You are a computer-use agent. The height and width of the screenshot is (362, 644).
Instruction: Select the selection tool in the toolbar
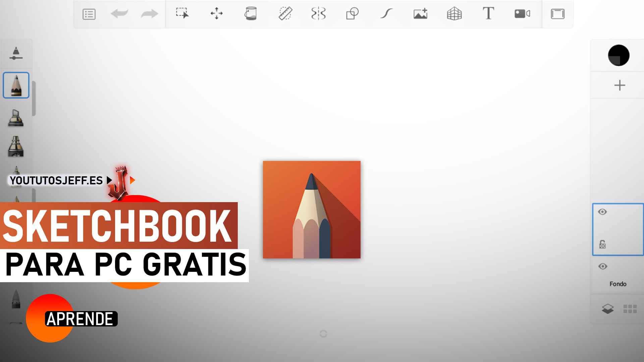point(183,14)
